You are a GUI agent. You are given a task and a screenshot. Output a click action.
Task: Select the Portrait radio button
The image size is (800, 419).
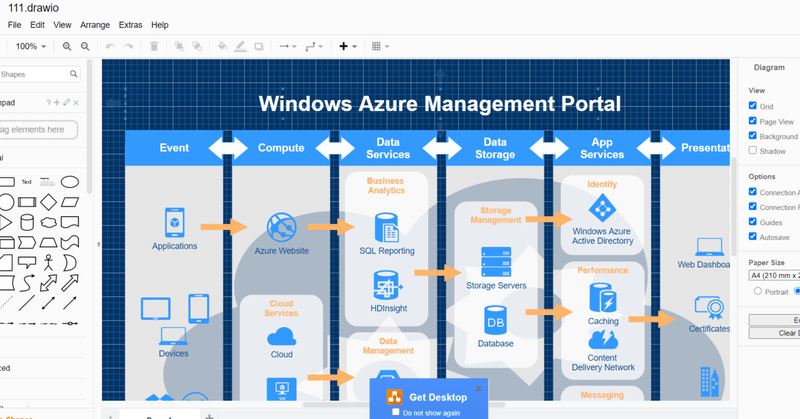click(758, 291)
